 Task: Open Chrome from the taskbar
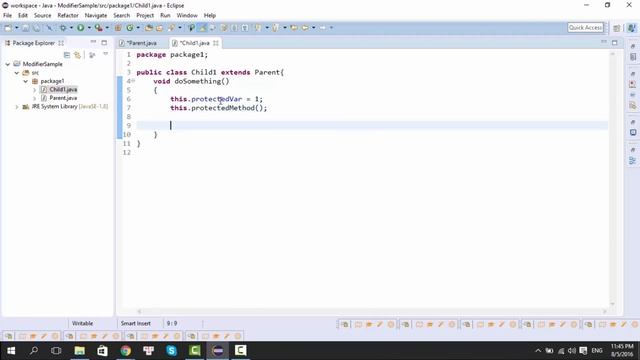tap(126, 351)
